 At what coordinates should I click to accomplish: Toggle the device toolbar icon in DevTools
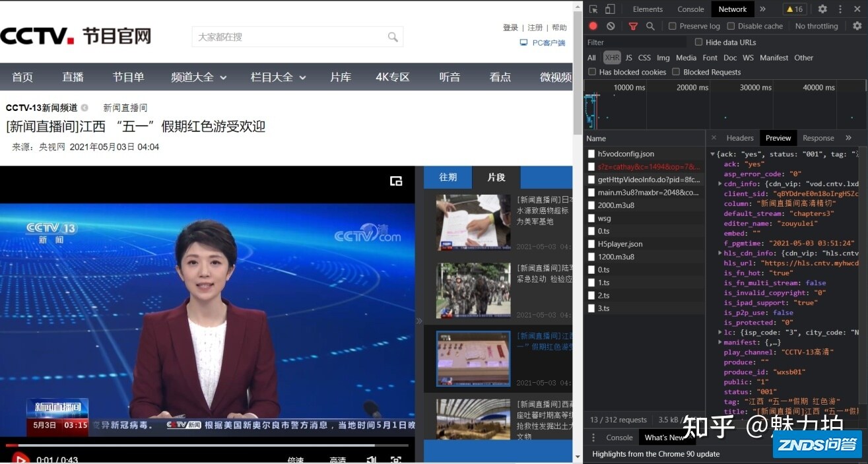point(610,9)
